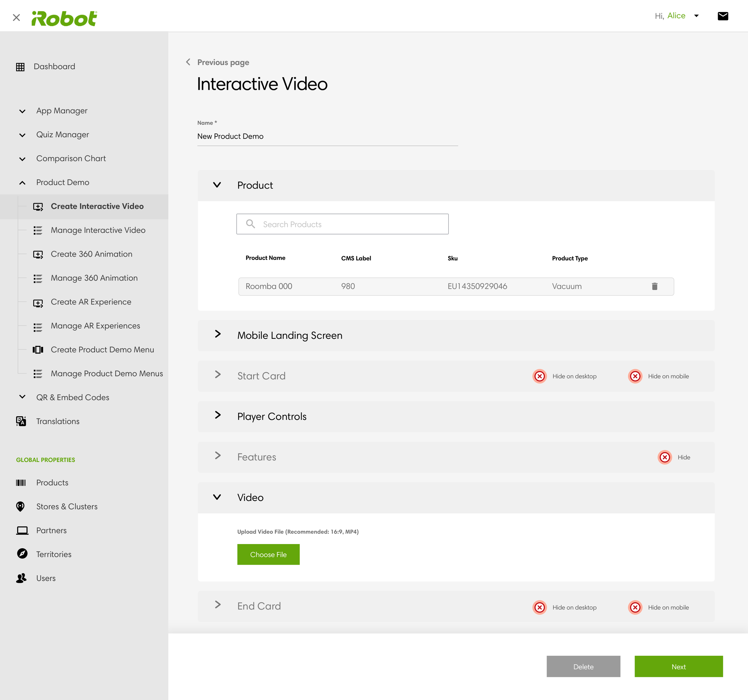
Task: Open the Alice user dropdown arrow
Action: point(696,16)
